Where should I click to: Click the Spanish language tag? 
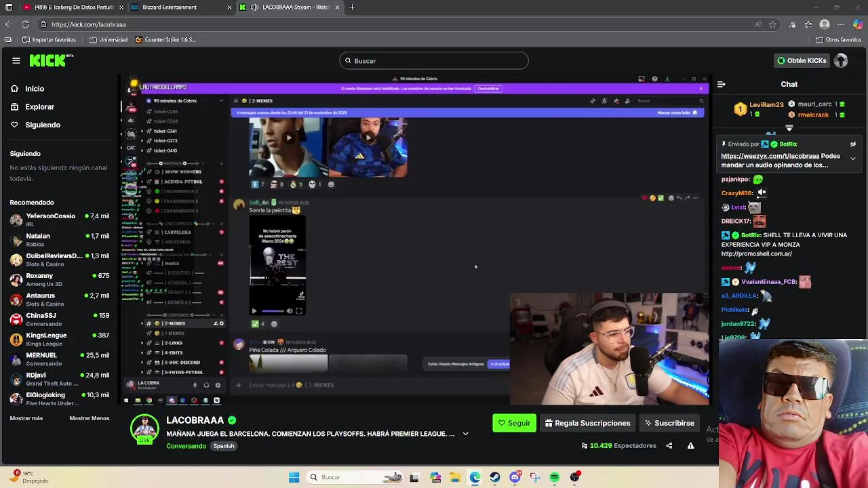tap(224, 446)
